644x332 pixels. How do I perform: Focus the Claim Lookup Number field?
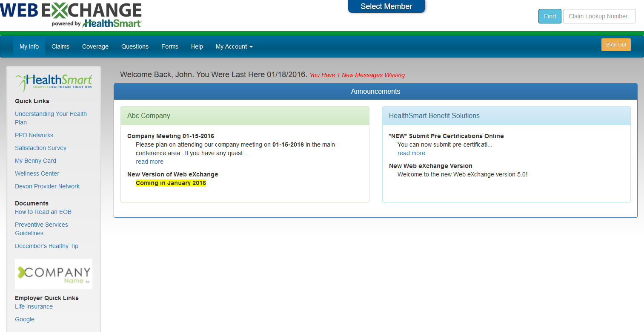coord(599,16)
